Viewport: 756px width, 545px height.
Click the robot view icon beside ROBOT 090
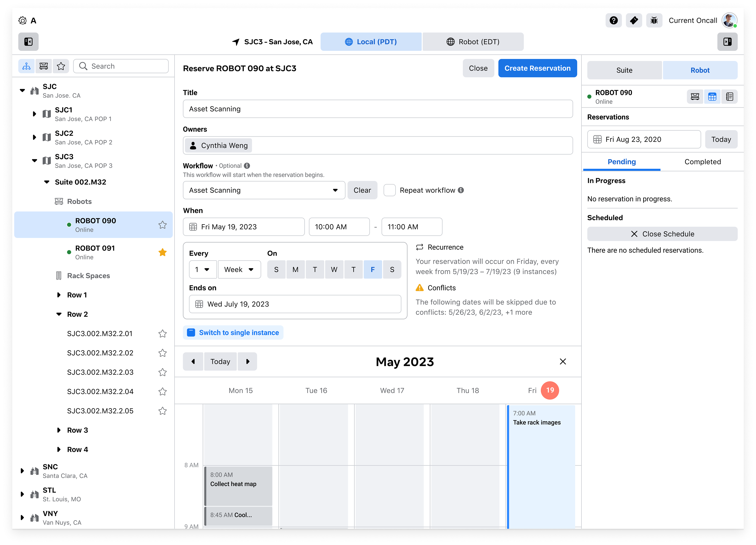[x=695, y=97]
